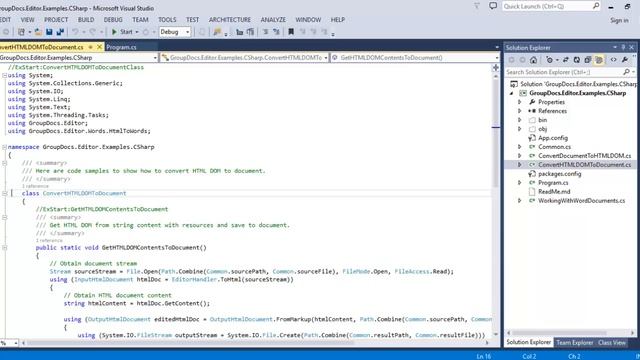
Task: Open the ANALYZE menu
Action: (273, 20)
